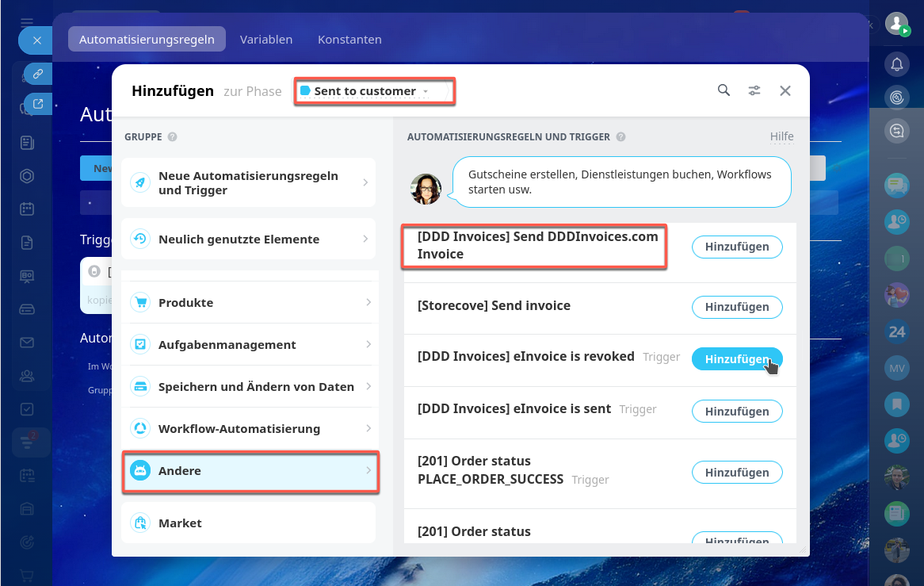Add the 'eInvoice is sent' trigger
This screenshot has height=586, width=924.
click(737, 412)
